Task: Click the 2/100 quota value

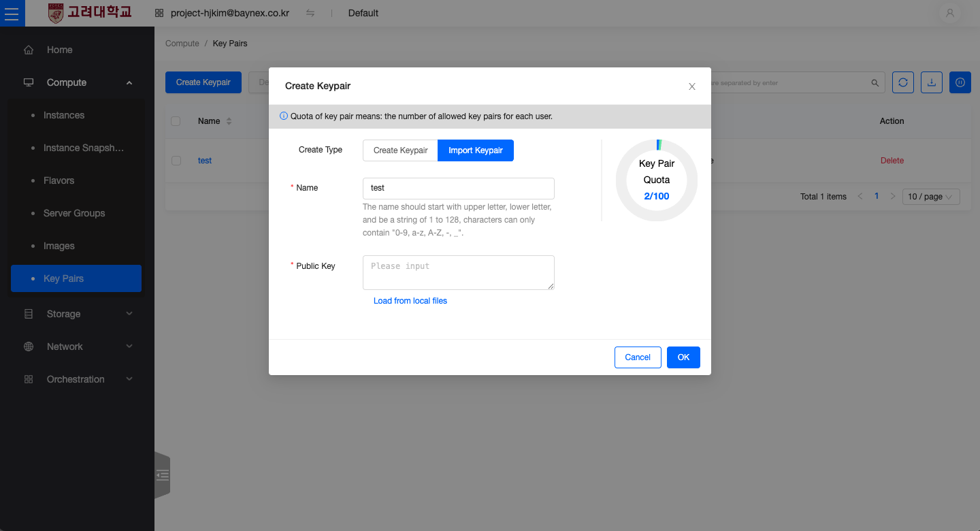Action: [x=657, y=196]
